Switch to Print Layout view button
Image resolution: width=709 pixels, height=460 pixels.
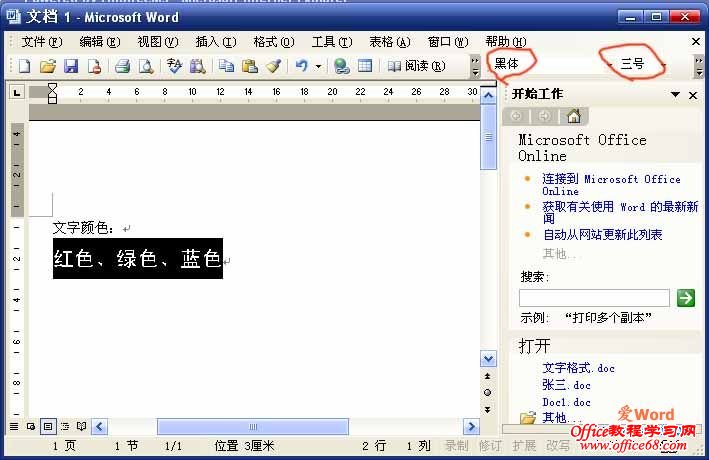pyautogui.click(x=48, y=427)
